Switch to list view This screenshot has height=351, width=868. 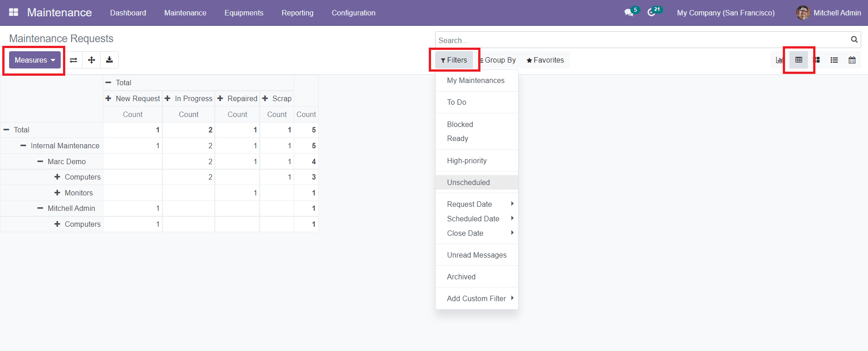834,60
